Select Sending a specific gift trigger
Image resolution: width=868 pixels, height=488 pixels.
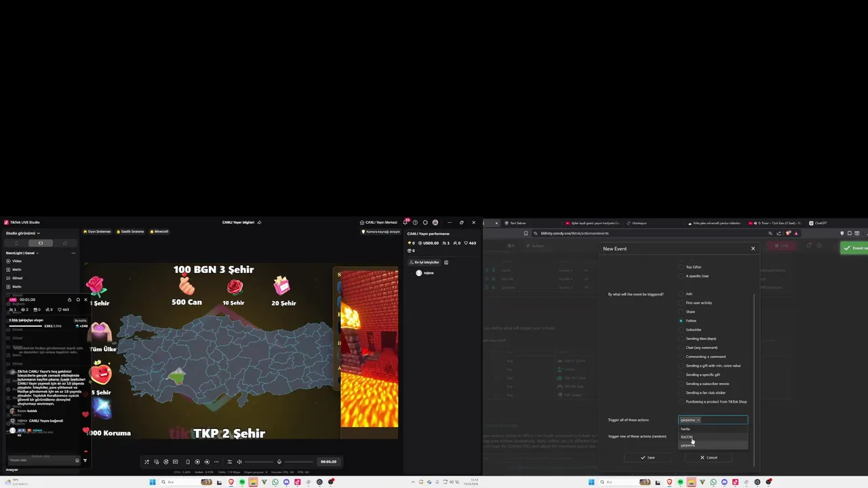click(x=682, y=375)
